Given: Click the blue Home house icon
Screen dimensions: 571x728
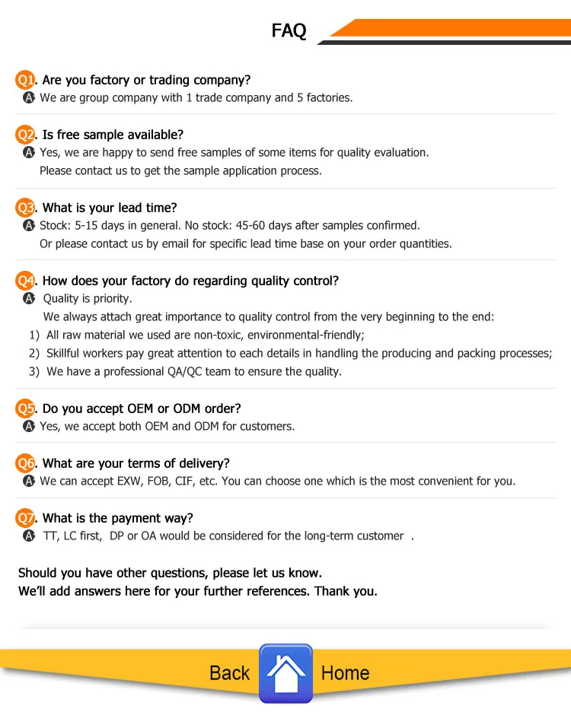Looking at the screenshot, I should pyautogui.click(x=285, y=673).
